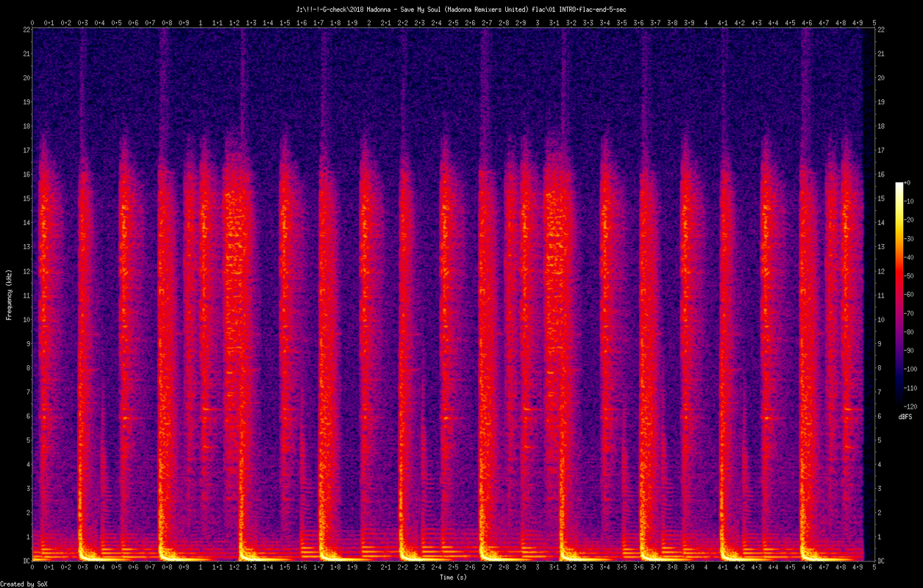Click the "-60" value on the dBFS scale
This screenshot has width=923, height=588.
point(910,295)
